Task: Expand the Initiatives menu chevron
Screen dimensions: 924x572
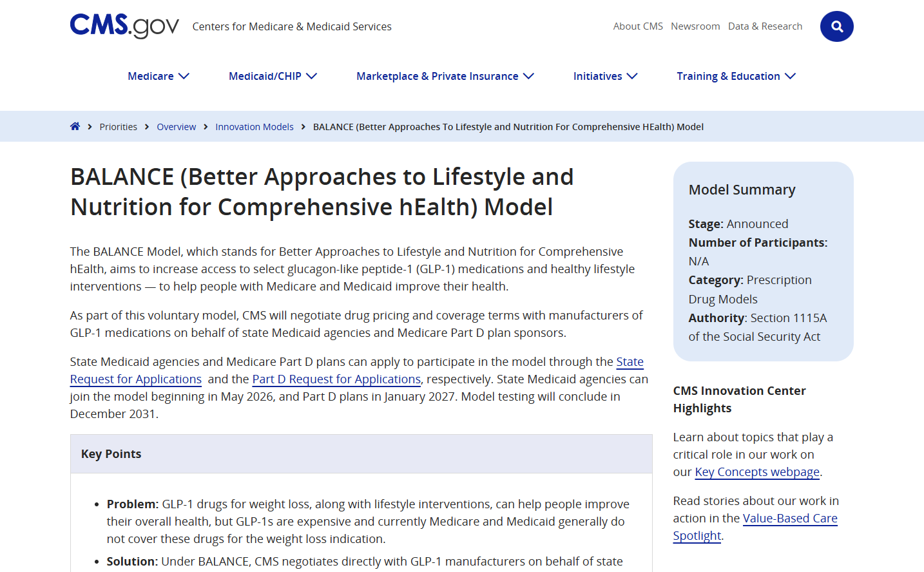Action: pyautogui.click(x=632, y=76)
